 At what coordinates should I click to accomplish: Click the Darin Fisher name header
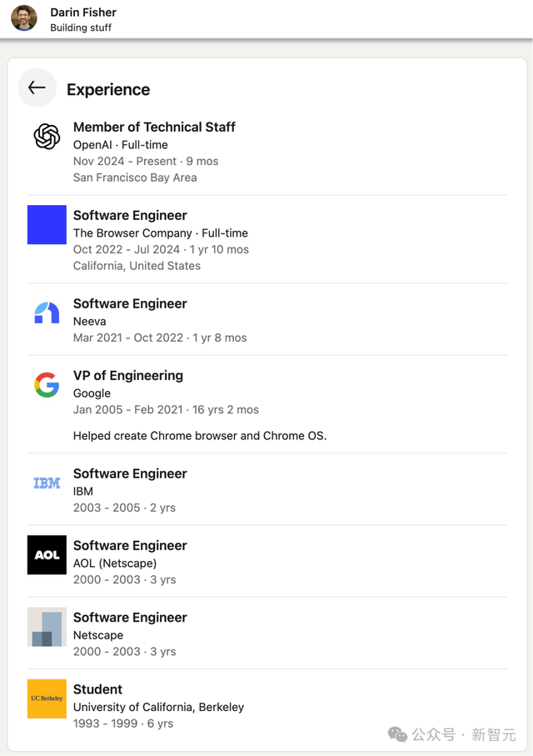83,13
